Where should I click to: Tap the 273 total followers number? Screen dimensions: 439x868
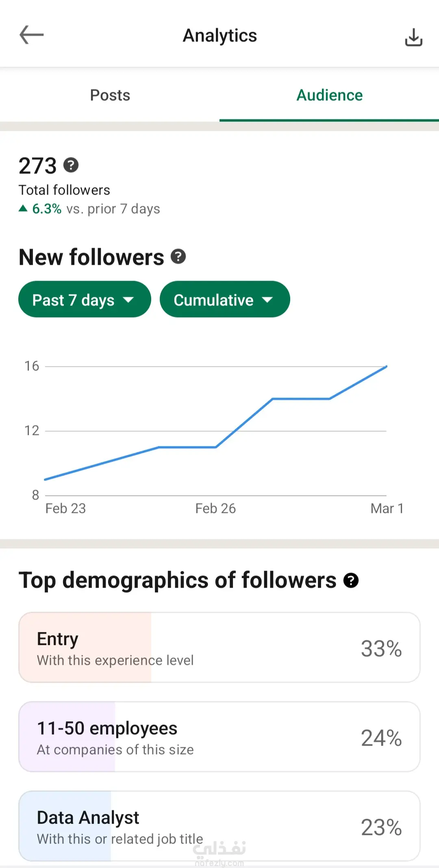(x=38, y=166)
